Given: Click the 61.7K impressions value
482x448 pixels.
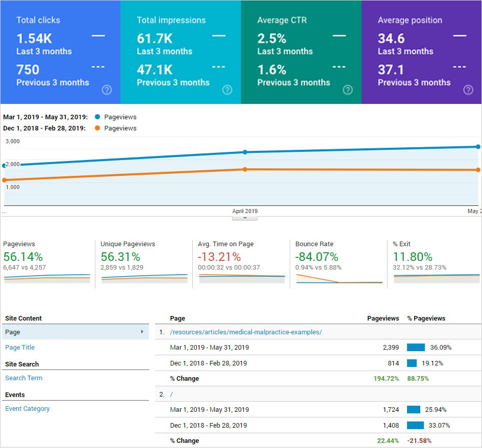Looking at the screenshot, I should tap(155, 39).
